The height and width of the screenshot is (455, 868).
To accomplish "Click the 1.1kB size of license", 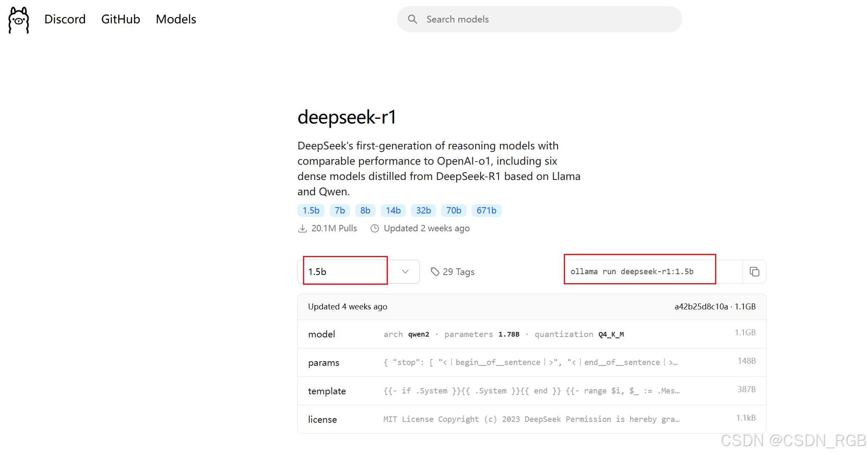I will coord(746,418).
